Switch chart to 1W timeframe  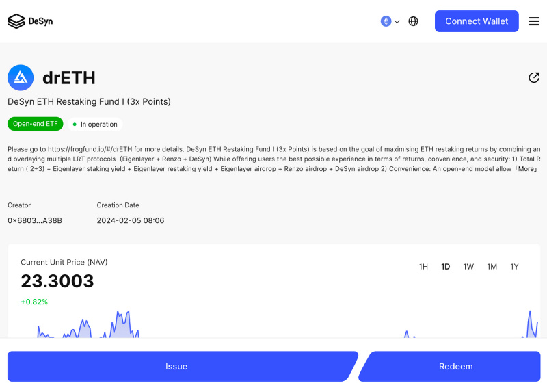coord(468,267)
